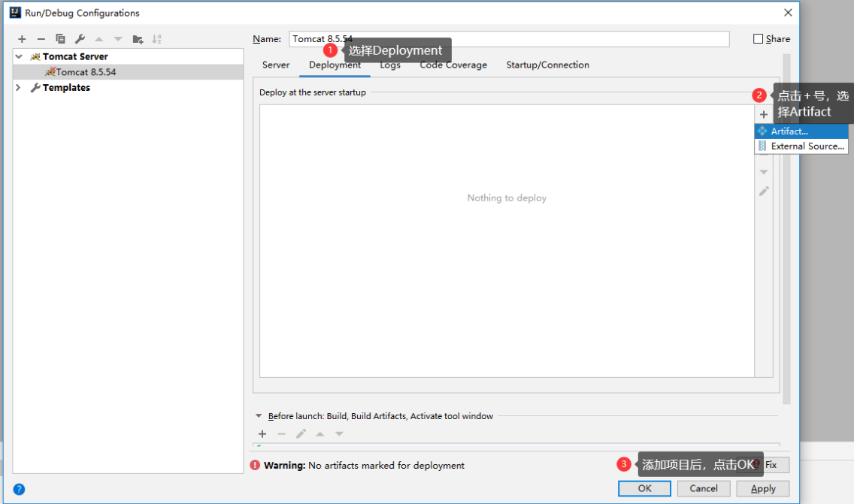Switch to the Deployment tab
This screenshot has width=854, height=504.
[335, 65]
